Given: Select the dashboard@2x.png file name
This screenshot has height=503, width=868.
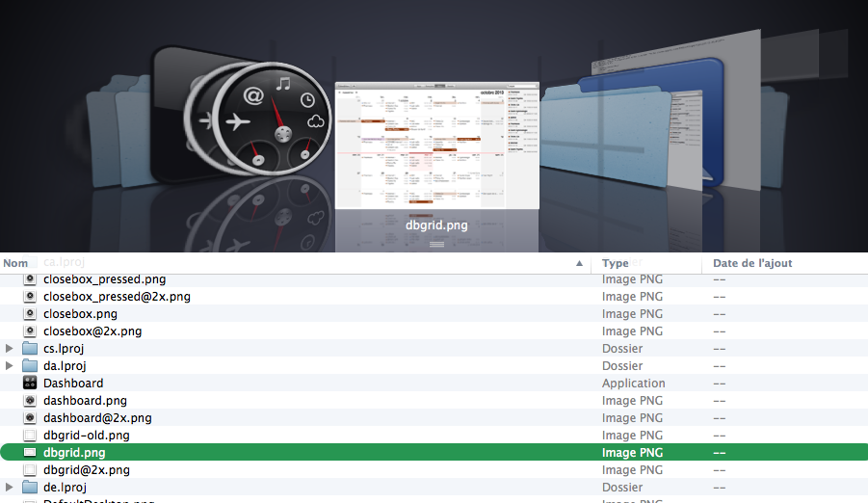Looking at the screenshot, I should coord(97,417).
